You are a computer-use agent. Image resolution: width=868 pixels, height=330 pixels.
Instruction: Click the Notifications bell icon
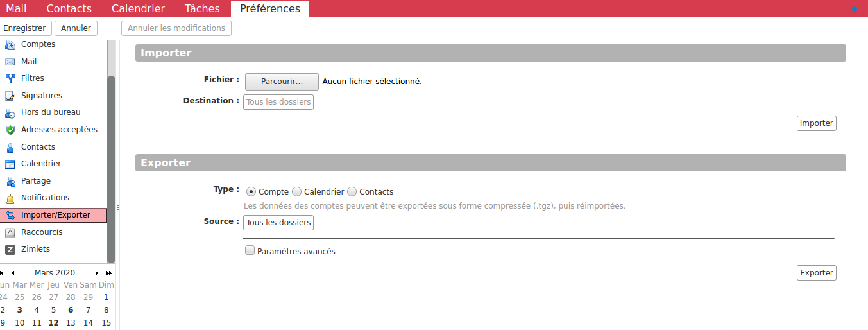[x=10, y=198]
